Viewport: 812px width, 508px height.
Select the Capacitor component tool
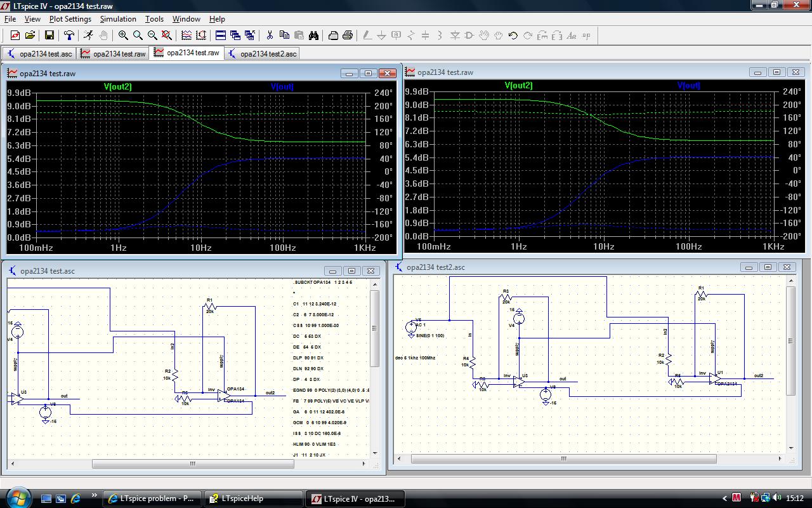point(426,36)
